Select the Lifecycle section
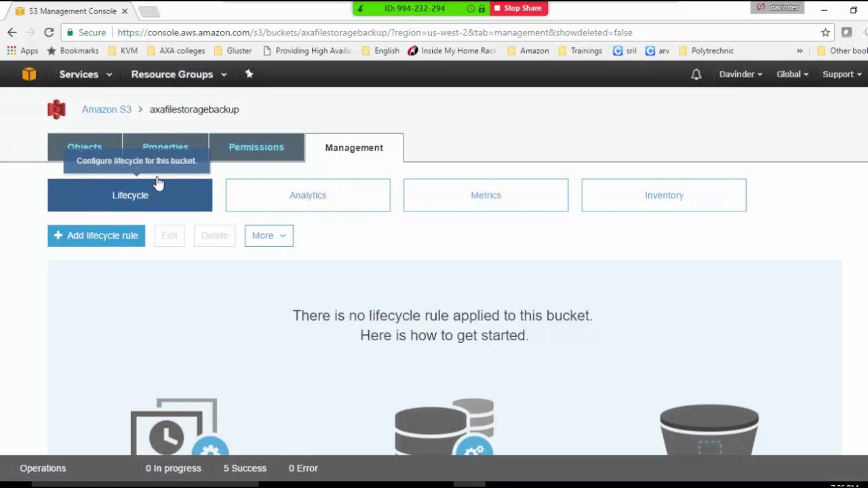Screen dimensions: 868x488 pos(130,195)
